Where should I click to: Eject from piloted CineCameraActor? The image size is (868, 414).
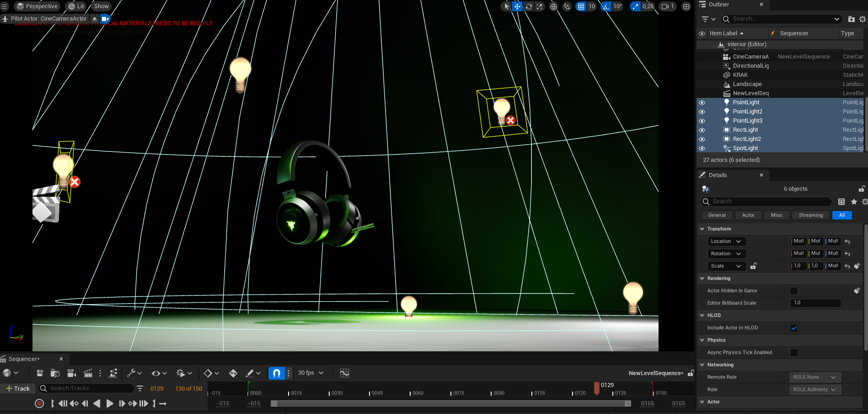pyautogui.click(x=95, y=19)
